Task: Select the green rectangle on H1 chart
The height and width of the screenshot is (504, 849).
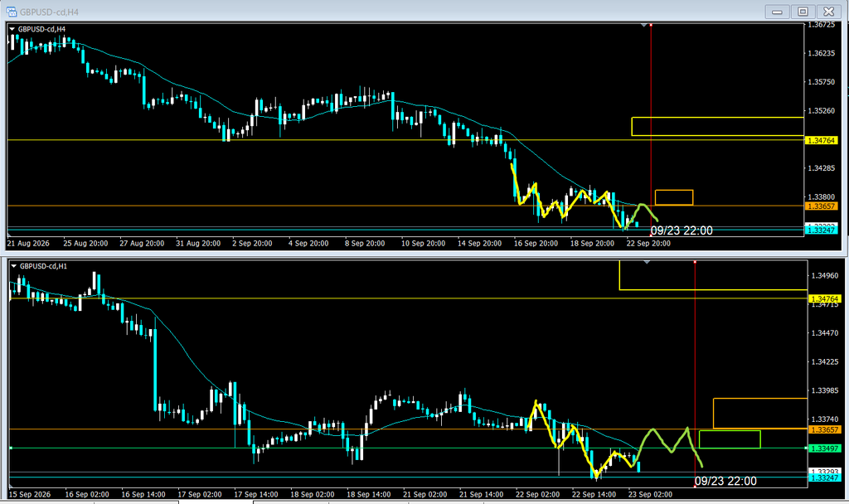Action: (730, 439)
